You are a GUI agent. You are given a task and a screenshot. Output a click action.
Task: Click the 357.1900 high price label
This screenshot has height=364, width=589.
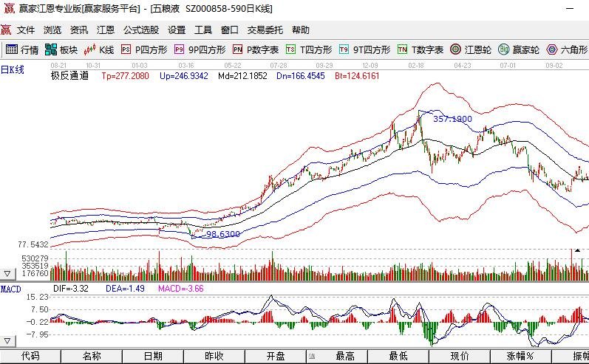click(x=452, y=119)
